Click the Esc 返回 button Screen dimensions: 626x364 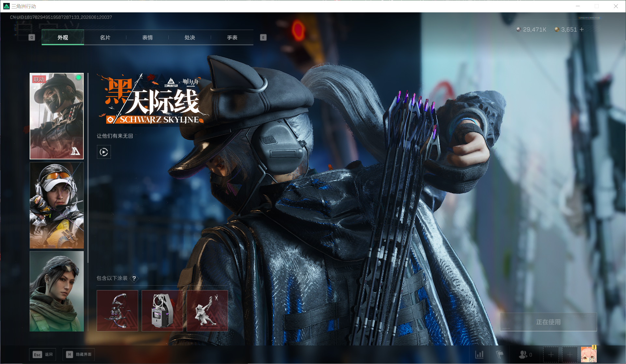(x=43, y=355)
